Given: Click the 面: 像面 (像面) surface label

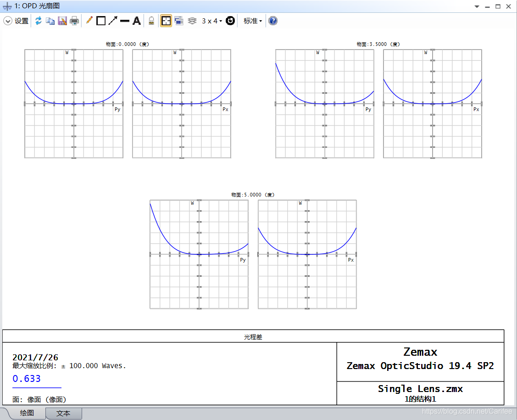Looking at the screenshot, I should (39, 399).
